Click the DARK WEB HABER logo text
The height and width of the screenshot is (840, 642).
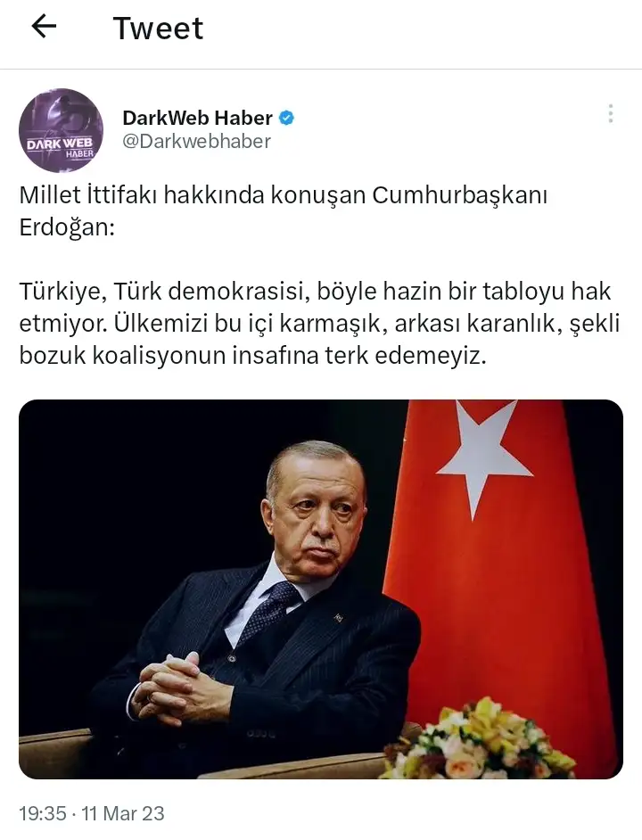pos(61,148)
